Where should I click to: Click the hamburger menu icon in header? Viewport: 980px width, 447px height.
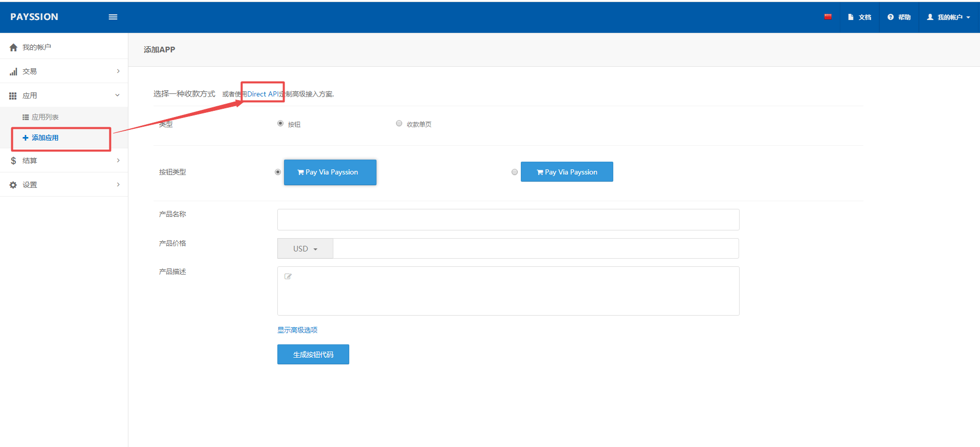click(113, 17)
